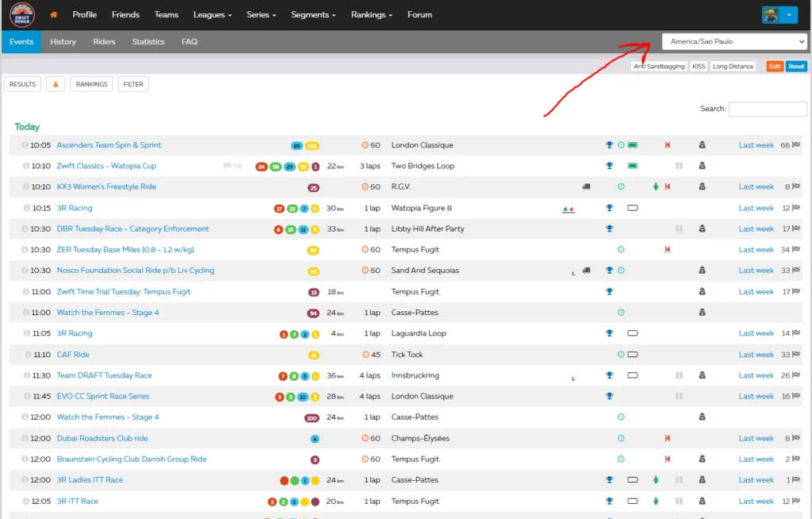Toggle the Long Distance filter tag
The image size is (812, 519).
pyautogui.click(x=733, y=67)
